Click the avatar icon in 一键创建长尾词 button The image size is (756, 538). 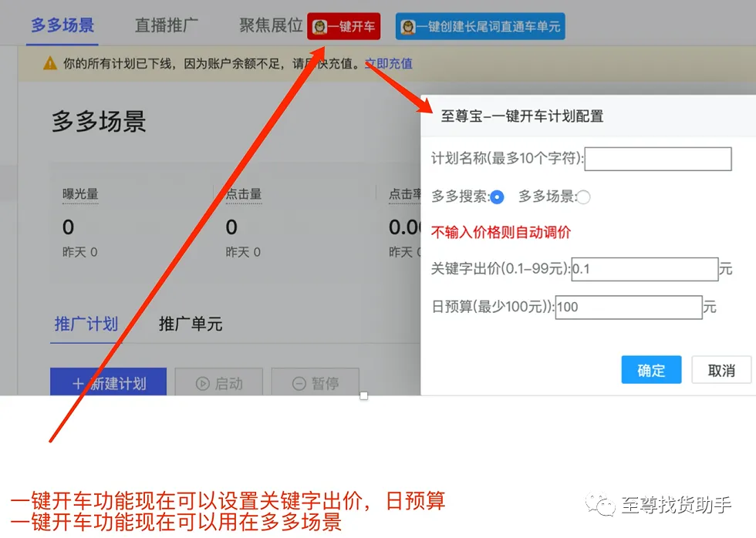coord(408,27)
